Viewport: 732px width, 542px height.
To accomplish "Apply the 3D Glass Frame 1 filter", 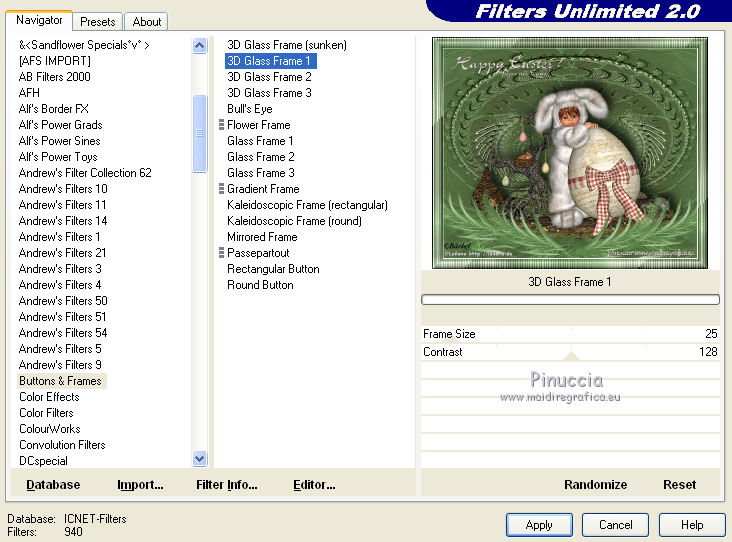I will coord(539,525).
